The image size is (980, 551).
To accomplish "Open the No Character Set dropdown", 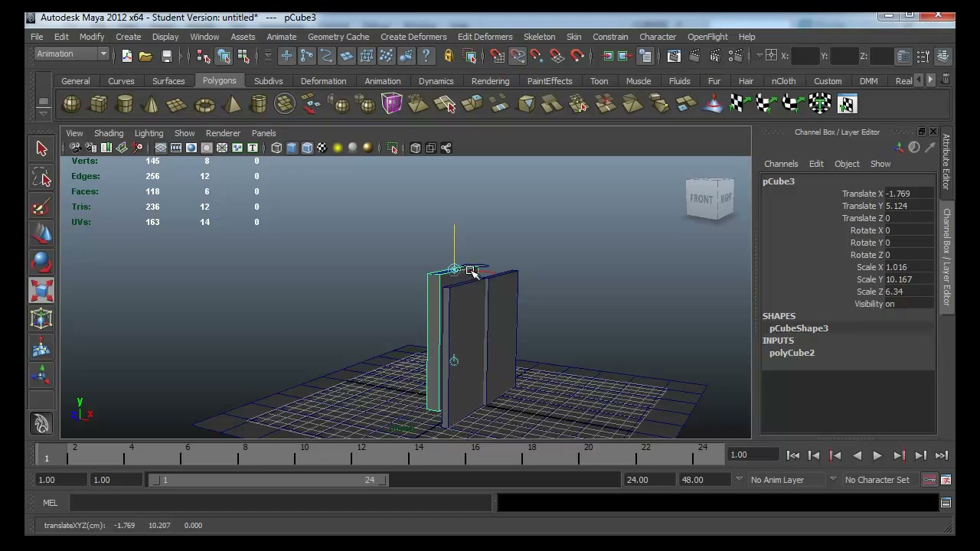I will click(878, 480).
